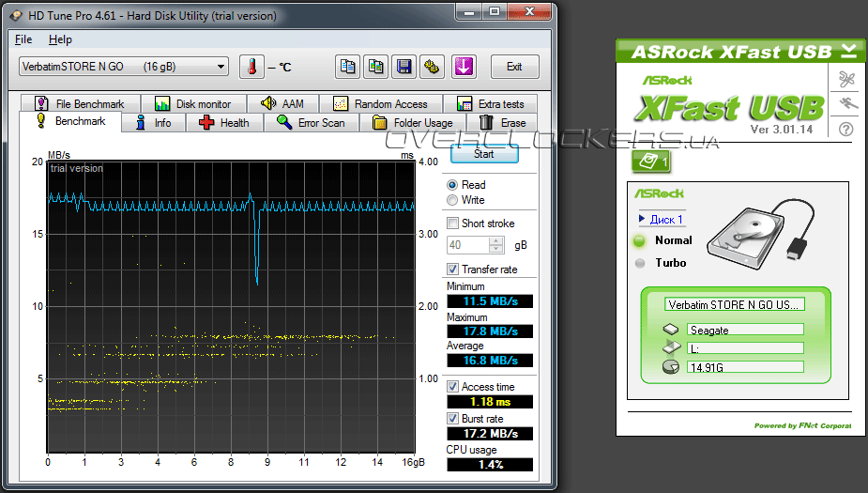This screenshot has height=493, width=868.
Task: Open HD Tune options gear icon
Action: (x=433, y=67)
